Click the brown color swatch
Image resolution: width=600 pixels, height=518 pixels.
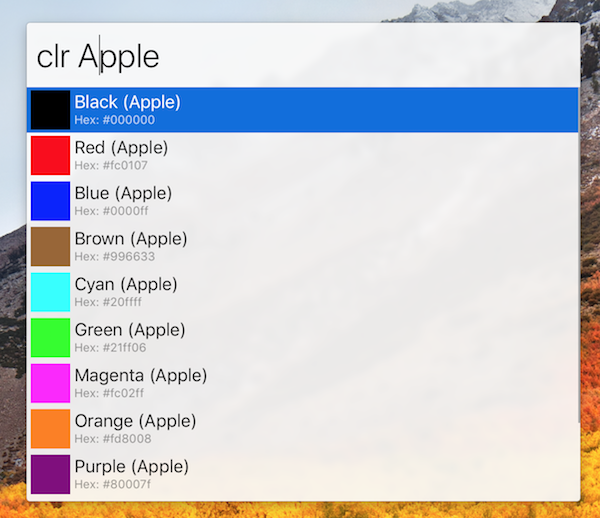(50, 247)
